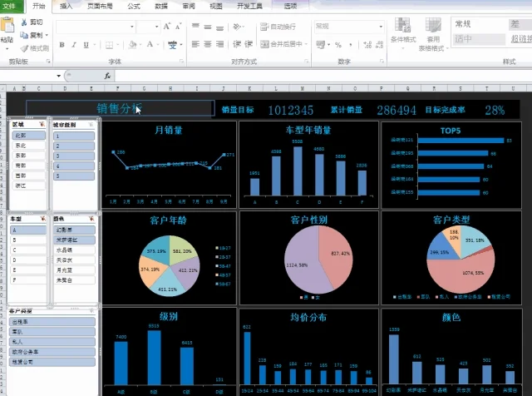
Task: Apply bottom vertical alignment
Action: pyautogui.click(x=219, y=27)
